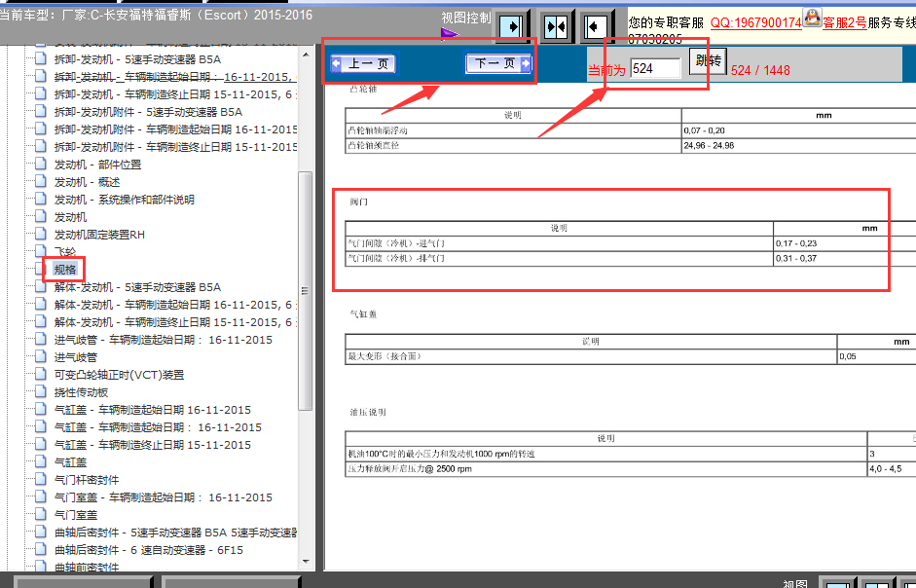Select value cell 0,17 - 0,23
Screen dimensions: 916x588
pyautogui.click(x=845, y=243)
